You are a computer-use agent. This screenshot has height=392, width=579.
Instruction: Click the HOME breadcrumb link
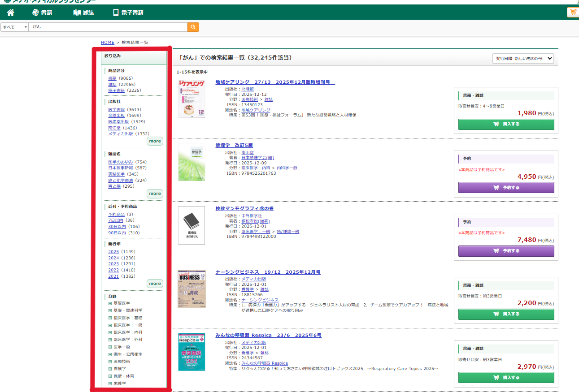(108, 43)
